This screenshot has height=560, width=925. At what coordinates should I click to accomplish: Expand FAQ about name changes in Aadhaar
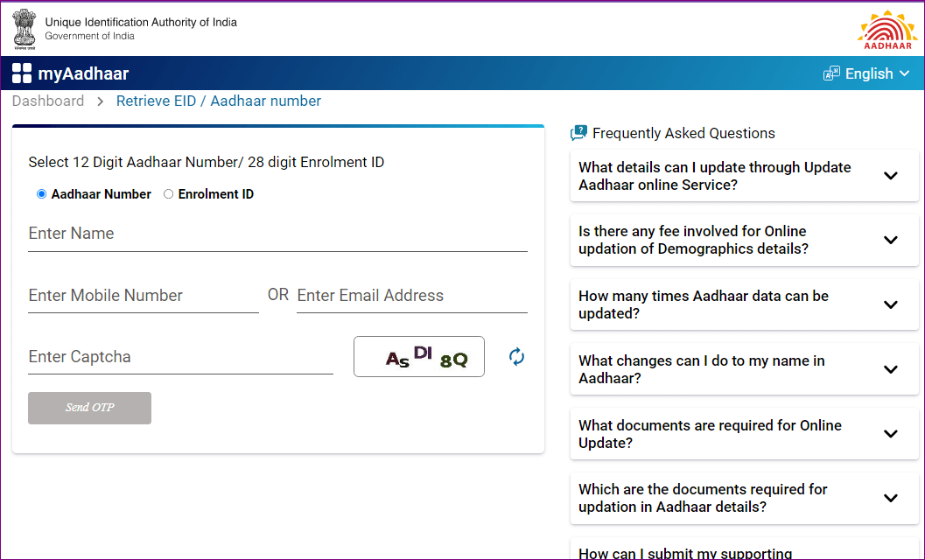click(890, 369)
